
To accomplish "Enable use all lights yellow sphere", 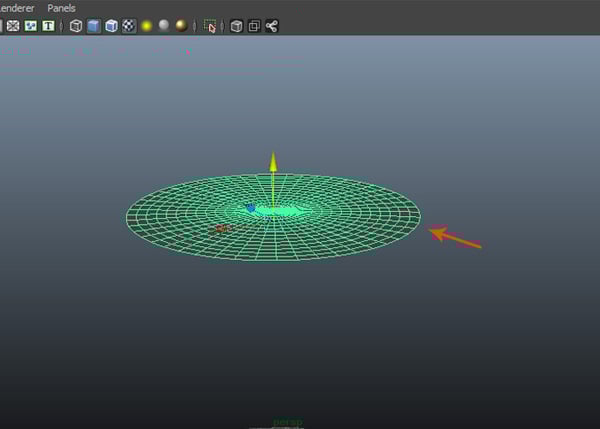I will (146, 26).
